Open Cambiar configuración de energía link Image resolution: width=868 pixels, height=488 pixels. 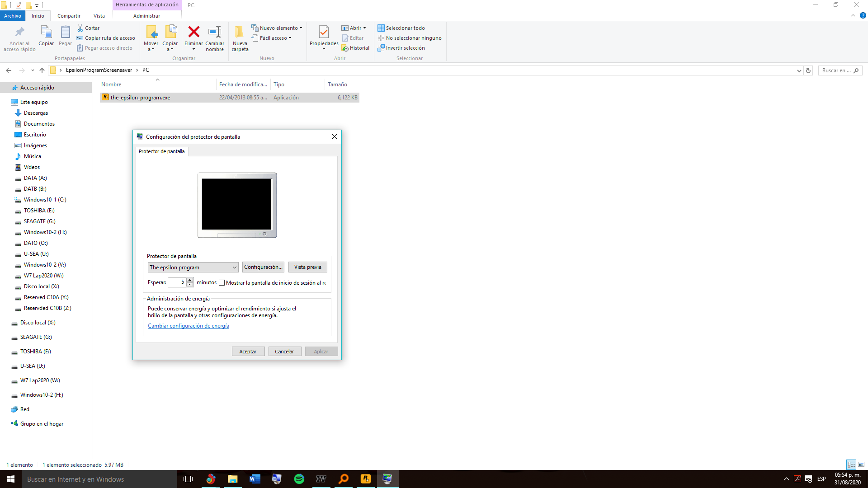coord(189,326)
